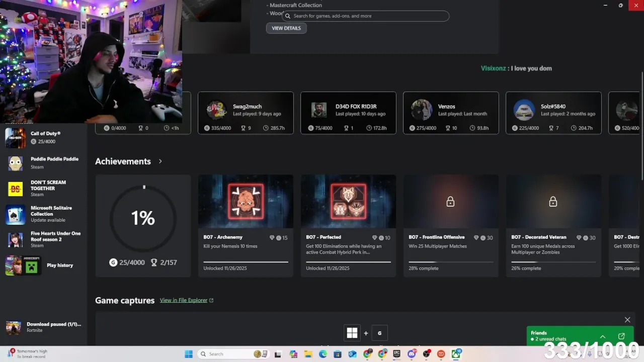Viewport: 644px width, 362px height.
Task: Open Play history thumbnails
Action: tap(23, 265)
